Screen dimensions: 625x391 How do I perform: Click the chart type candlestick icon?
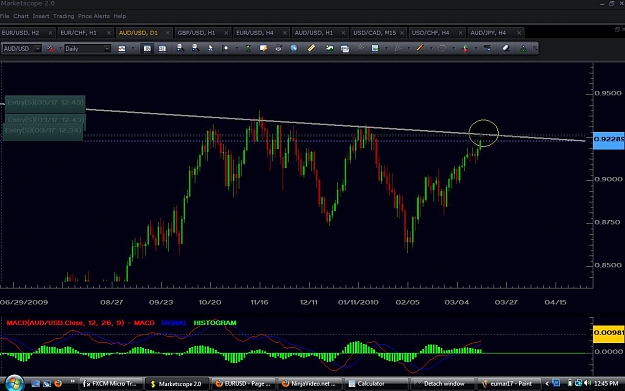(x=122, y=49)
